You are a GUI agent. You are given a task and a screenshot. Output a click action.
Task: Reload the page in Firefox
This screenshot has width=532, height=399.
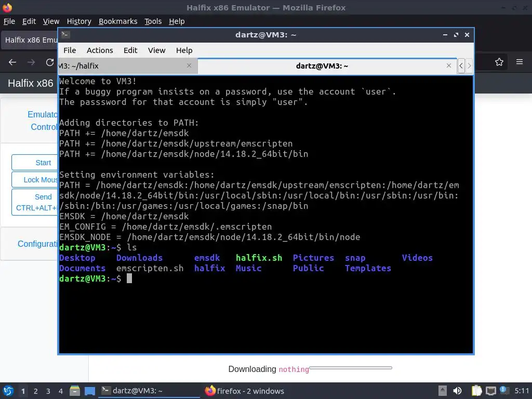(x=50, y=62)
